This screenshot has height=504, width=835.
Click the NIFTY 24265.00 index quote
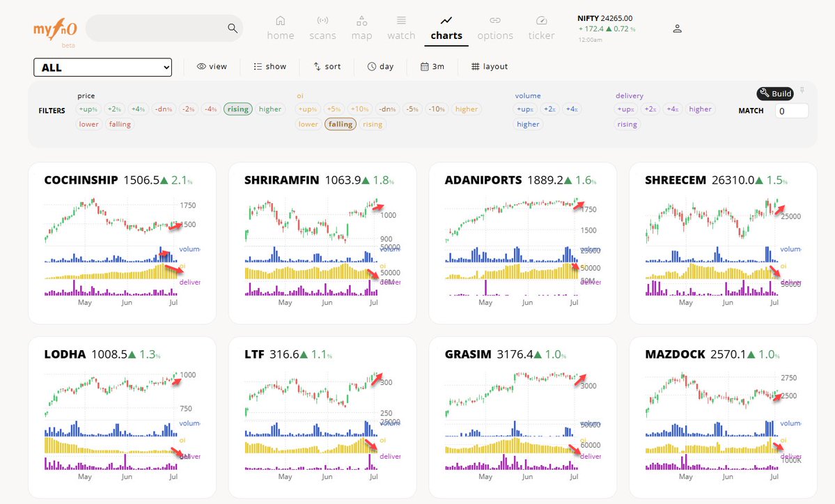[605, 18]
